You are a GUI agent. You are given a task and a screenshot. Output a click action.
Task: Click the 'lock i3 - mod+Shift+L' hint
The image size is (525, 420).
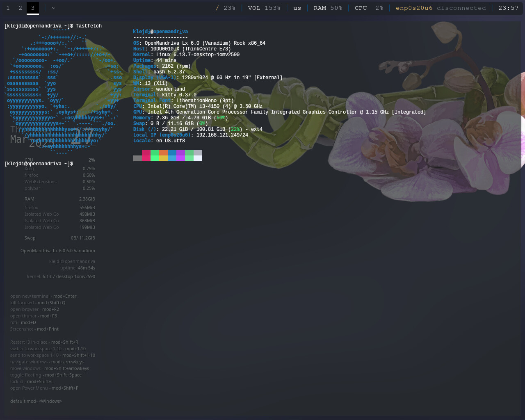(x=32, y=381)
